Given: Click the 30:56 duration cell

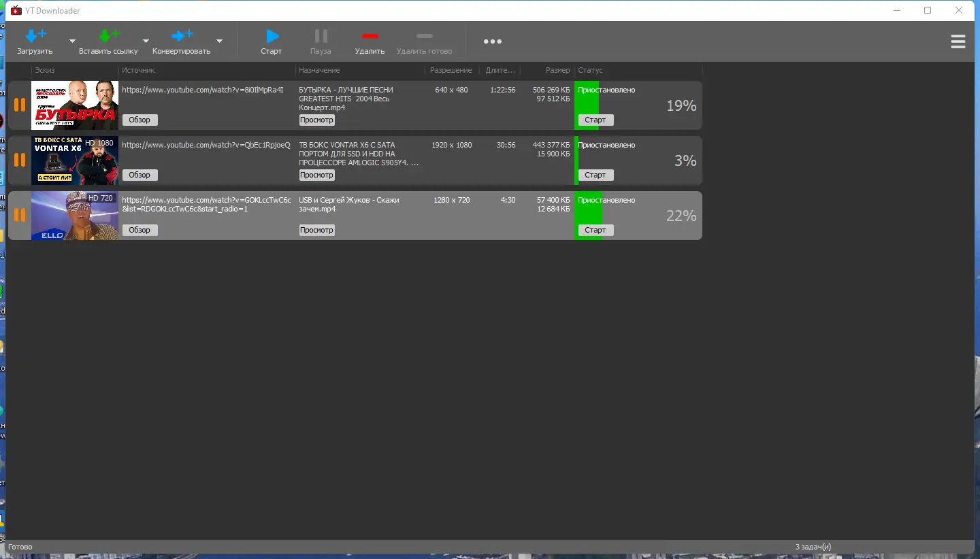Looking at the screenshot, I should pyautogui.click(x=506, y=145).
